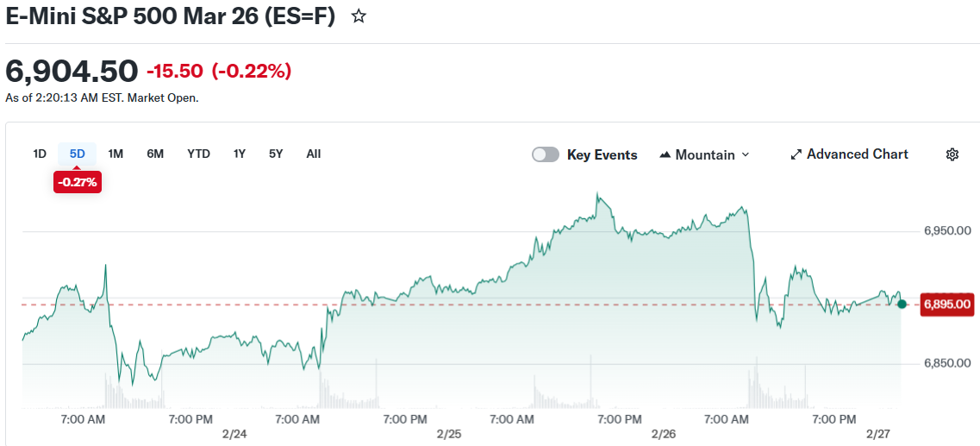980x446 pixels.
Task: Expand the Mountain chart type dropdown
Action: [745, 155]
